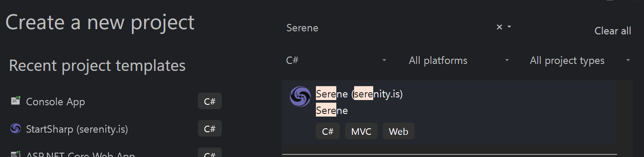The height and width of the screenshot is (157, 644).
Task: Open the search history dropdown arrow
Action: click(509, 27)
